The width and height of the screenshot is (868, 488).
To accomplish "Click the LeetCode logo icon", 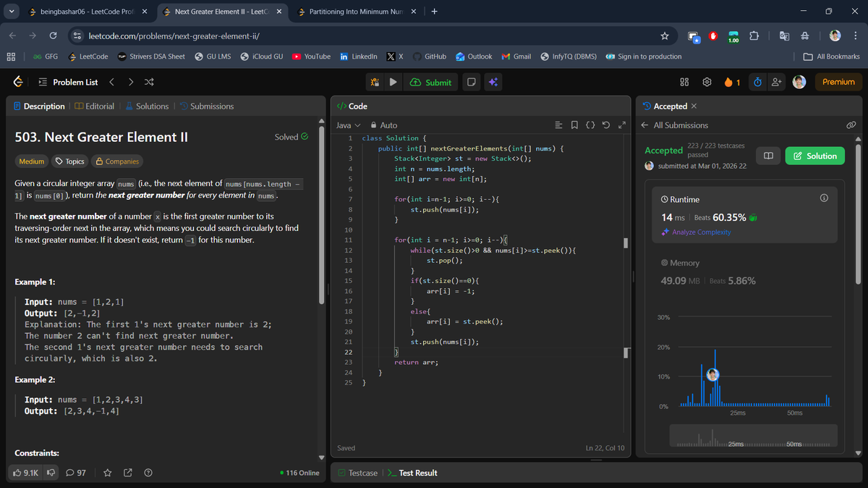I will pyautogui.click(x=17, y=82).
